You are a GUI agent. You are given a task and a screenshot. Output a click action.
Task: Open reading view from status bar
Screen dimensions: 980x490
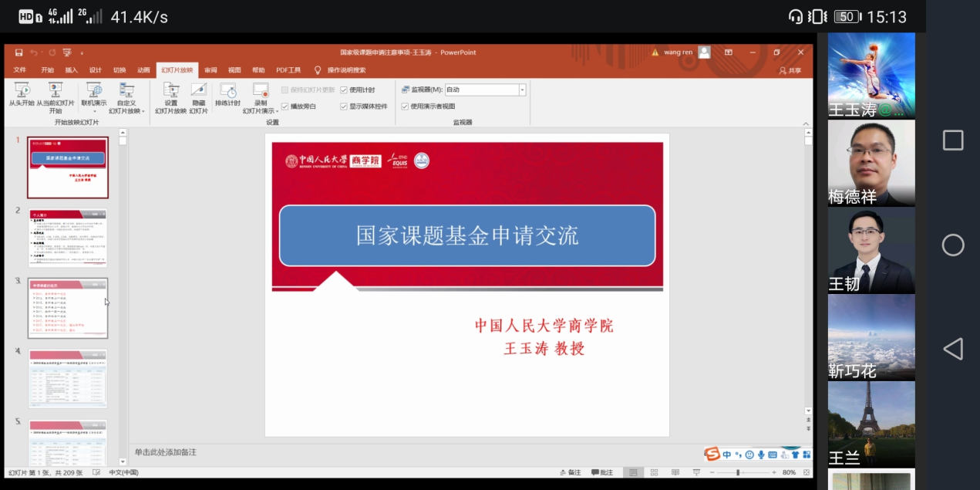coord(675,472)
